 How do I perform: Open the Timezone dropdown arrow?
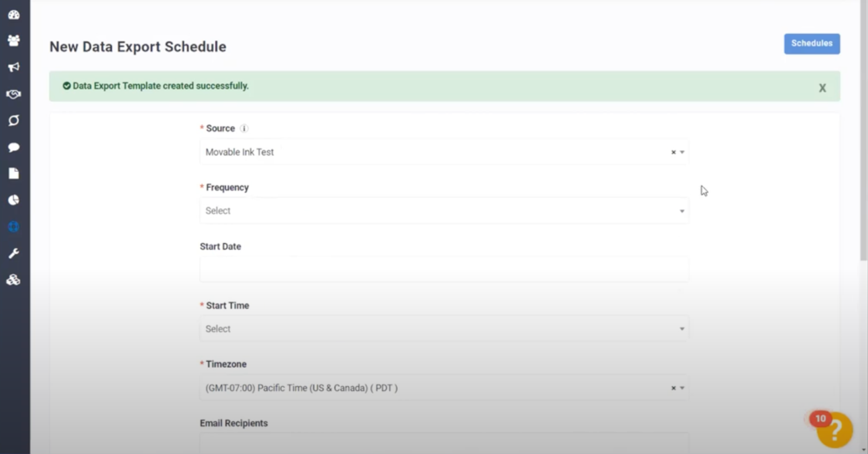(682, 388)
